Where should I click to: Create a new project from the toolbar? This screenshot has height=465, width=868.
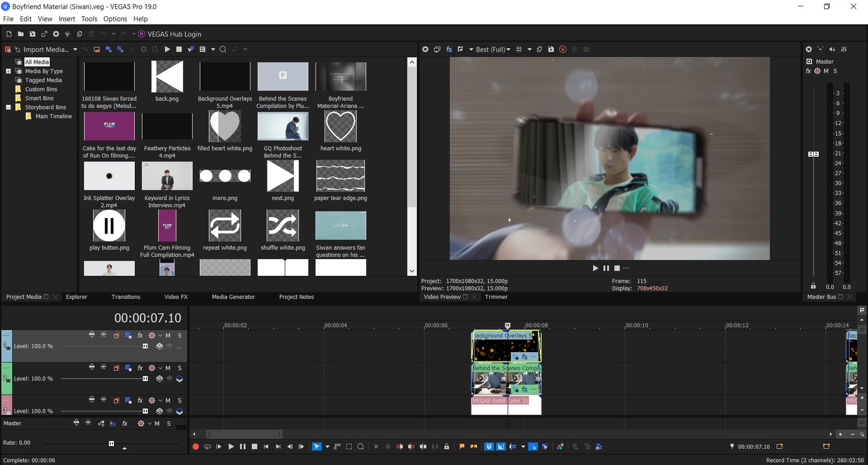click(9, 34)
